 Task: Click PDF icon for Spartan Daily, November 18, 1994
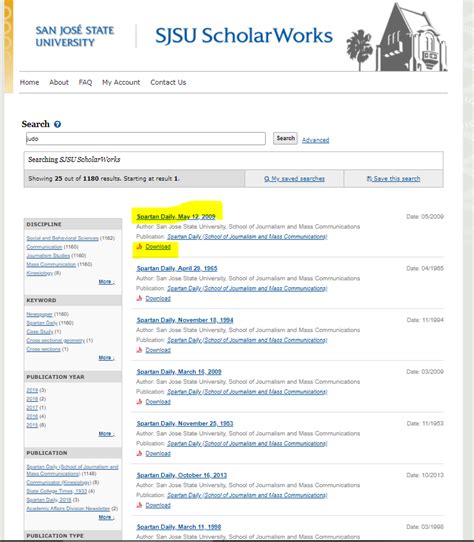pos(139,350)
